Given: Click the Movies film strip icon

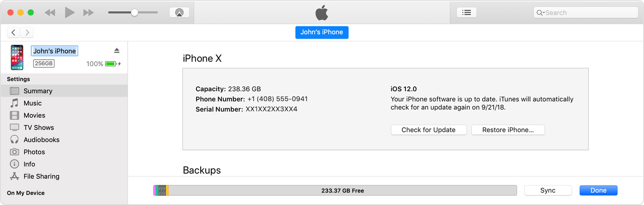Looking at the screenshot, I should (14, 115).
